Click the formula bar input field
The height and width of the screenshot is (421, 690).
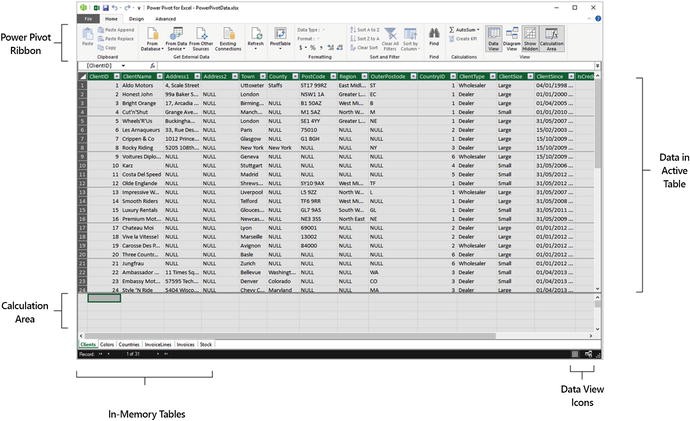click(376, 66)
